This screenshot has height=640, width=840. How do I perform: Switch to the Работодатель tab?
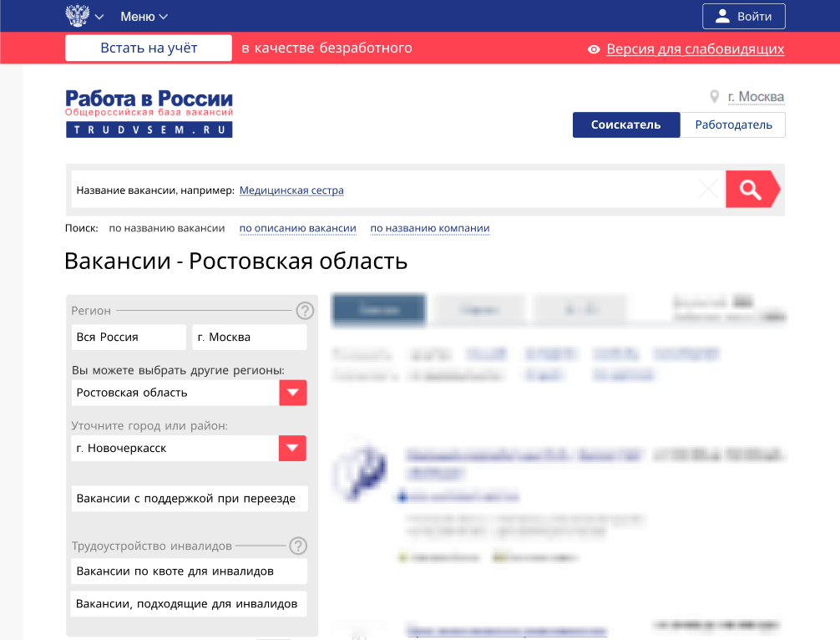pyautogui.click(x=732, y=124)
